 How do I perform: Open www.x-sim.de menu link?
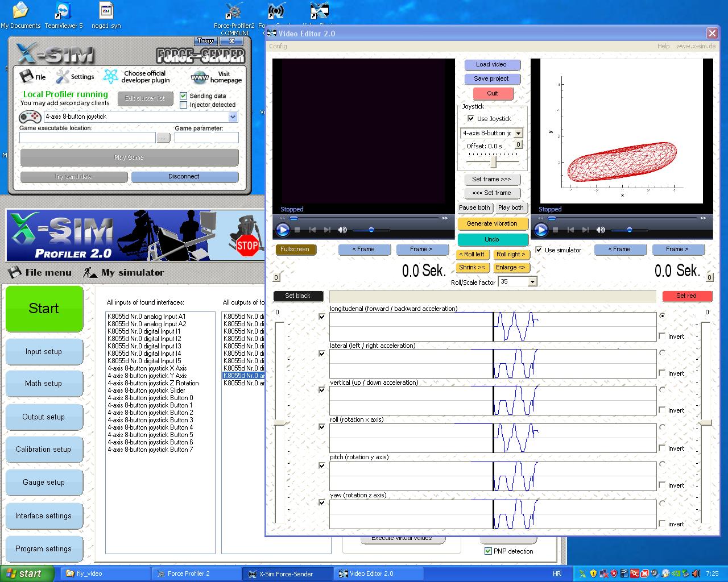(x=696, y=46)
